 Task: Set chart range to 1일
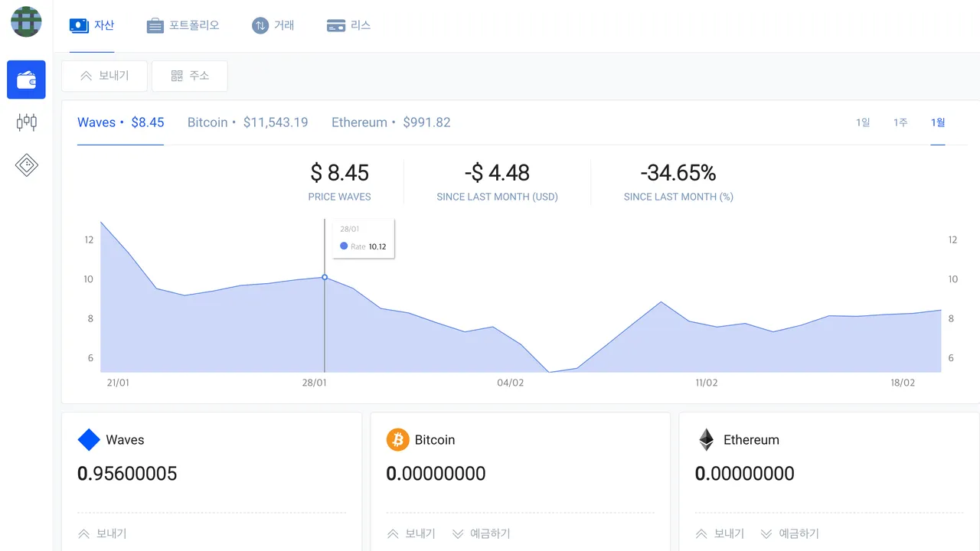pyautogui.click(x=863, y=122)
